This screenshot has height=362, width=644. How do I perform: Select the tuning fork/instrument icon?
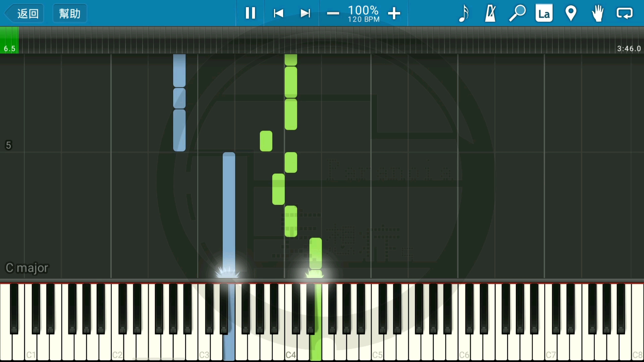(490, 13)
